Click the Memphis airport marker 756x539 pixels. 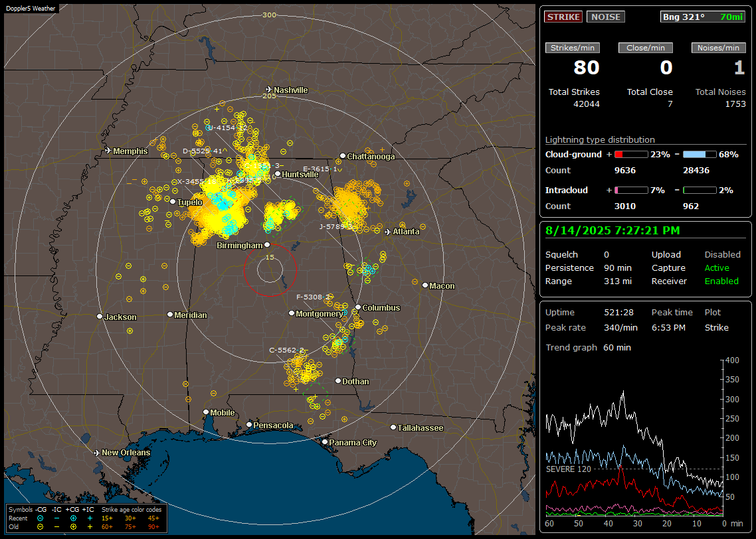tap(108, 151)
